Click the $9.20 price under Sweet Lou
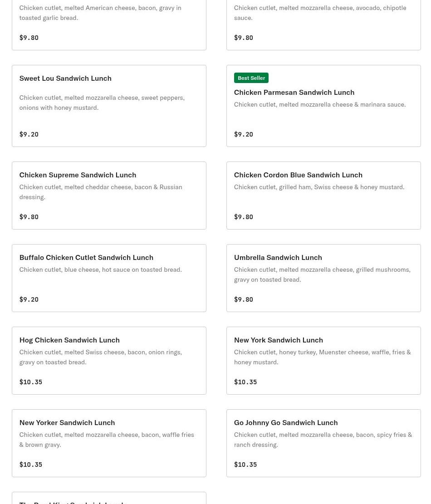431x504 pixels. click(x=29, y=134)
